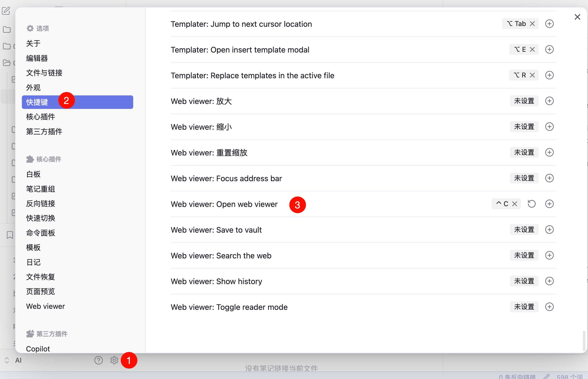Close the settings dialog

point(577,17)
